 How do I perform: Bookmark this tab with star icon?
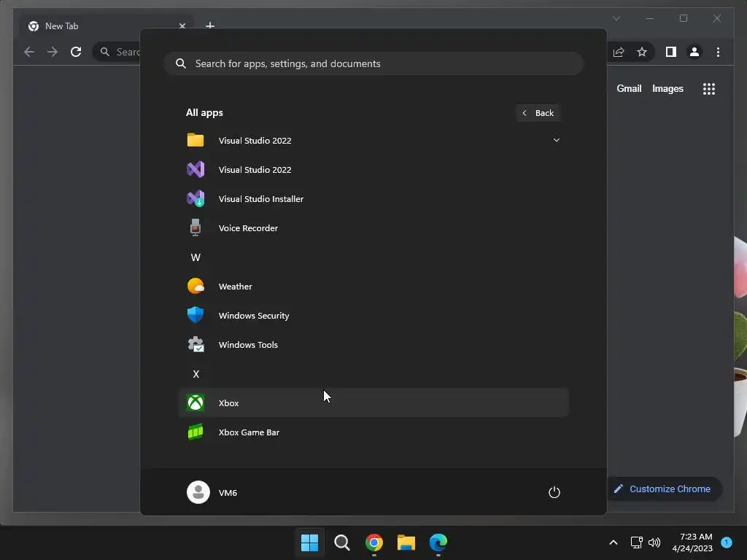642,52
